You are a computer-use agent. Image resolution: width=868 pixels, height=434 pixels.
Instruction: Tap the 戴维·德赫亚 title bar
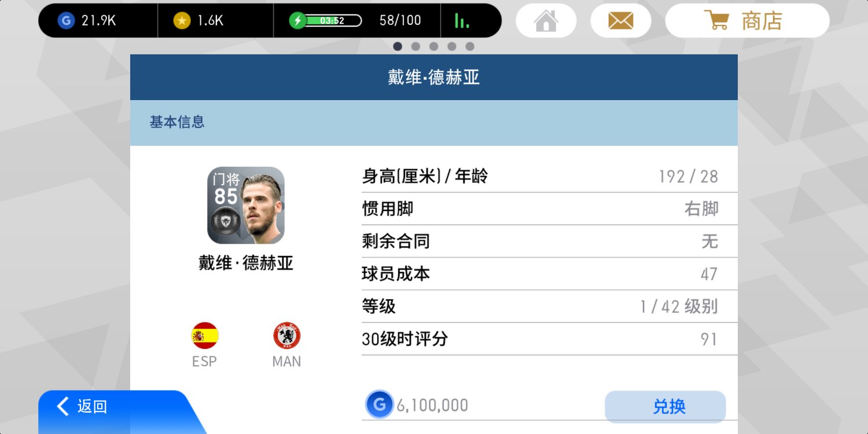434,78
